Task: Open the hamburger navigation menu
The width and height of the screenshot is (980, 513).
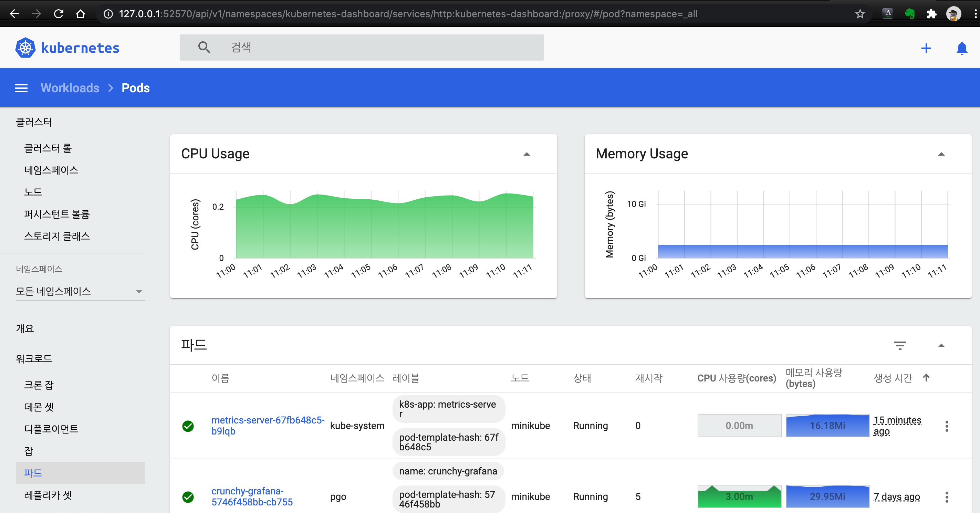Action: coord(21,88)
